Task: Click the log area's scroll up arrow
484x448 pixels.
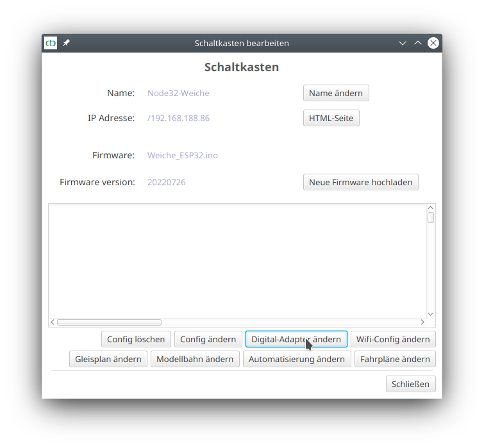Action: [431, 208]
